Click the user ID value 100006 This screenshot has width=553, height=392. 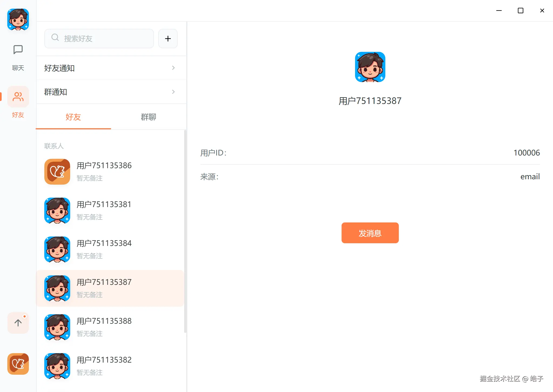(527, 153)
